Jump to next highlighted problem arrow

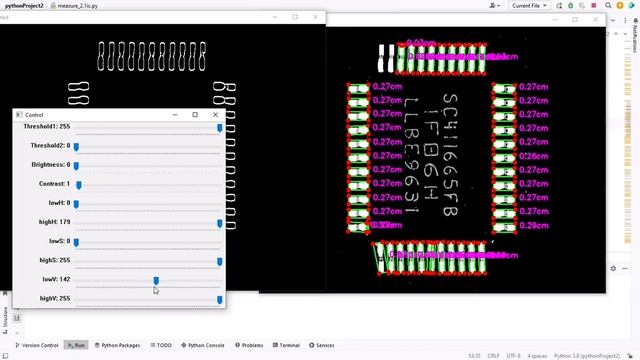(626, 33)
